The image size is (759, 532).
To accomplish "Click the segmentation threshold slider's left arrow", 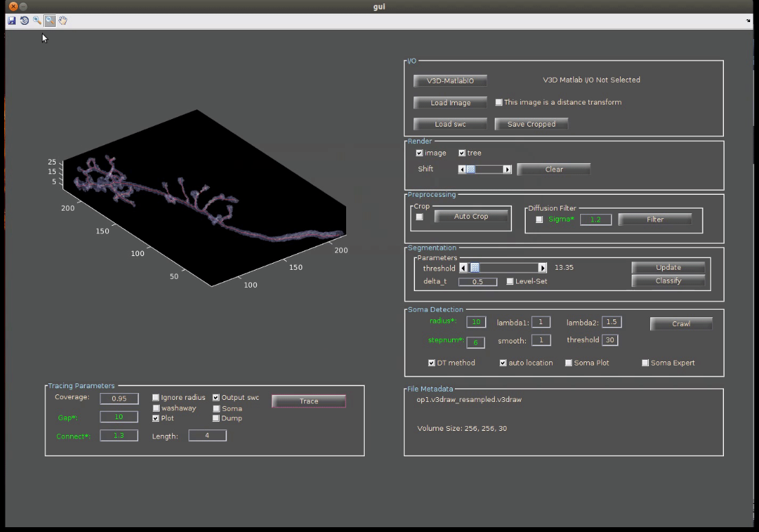I will [x=463, y=268].
